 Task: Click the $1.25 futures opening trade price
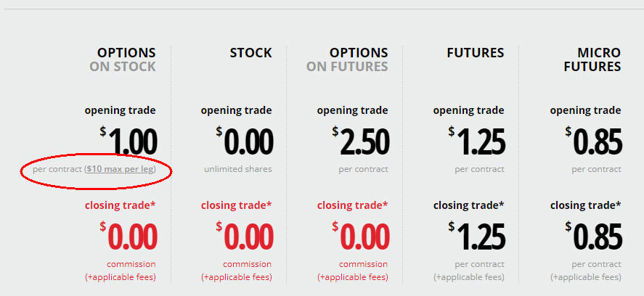click(x=477, y=142)
